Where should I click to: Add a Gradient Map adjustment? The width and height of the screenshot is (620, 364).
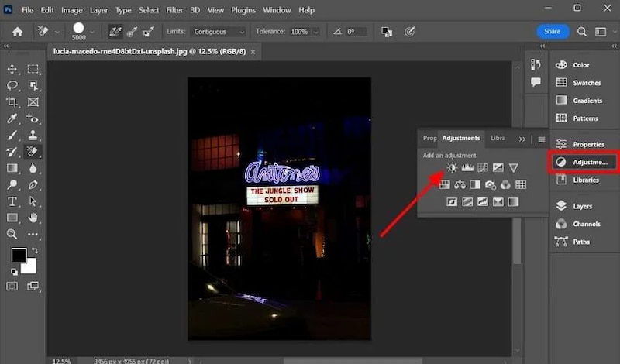pyautogui.click(x=513, y=202)
